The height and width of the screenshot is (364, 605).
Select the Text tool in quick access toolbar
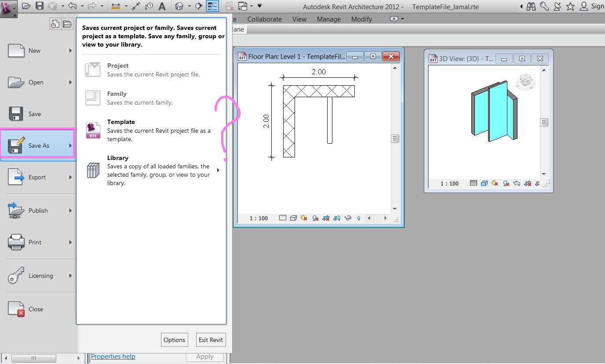(x=162, y=6)
